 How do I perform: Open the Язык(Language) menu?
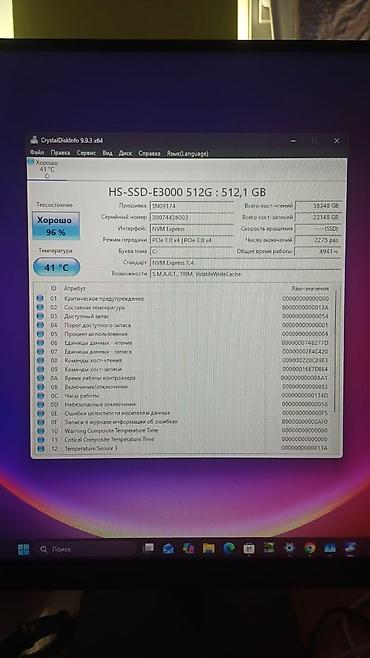point(188,153)
